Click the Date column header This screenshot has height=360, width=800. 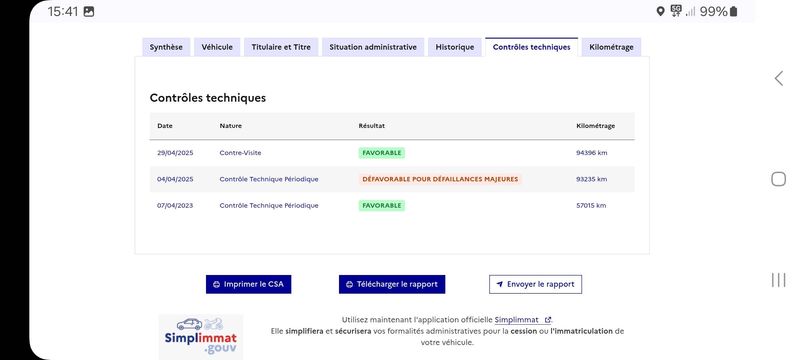(165, 126)
